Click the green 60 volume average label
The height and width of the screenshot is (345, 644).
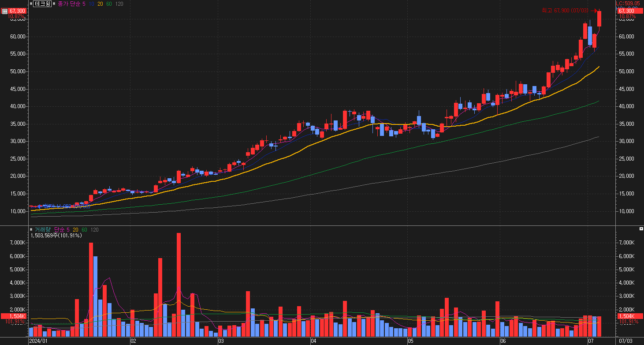[x=84, y=229]
